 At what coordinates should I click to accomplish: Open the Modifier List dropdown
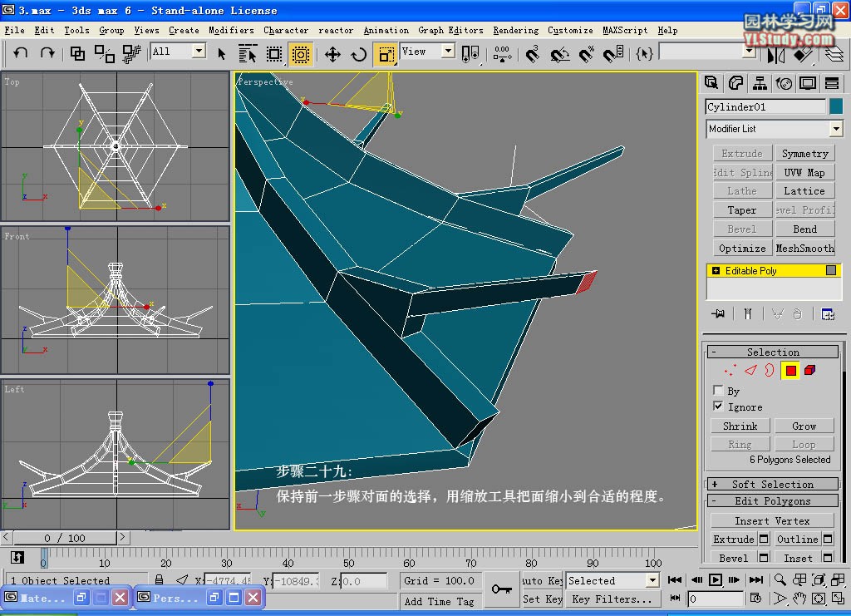pos(836,129)
